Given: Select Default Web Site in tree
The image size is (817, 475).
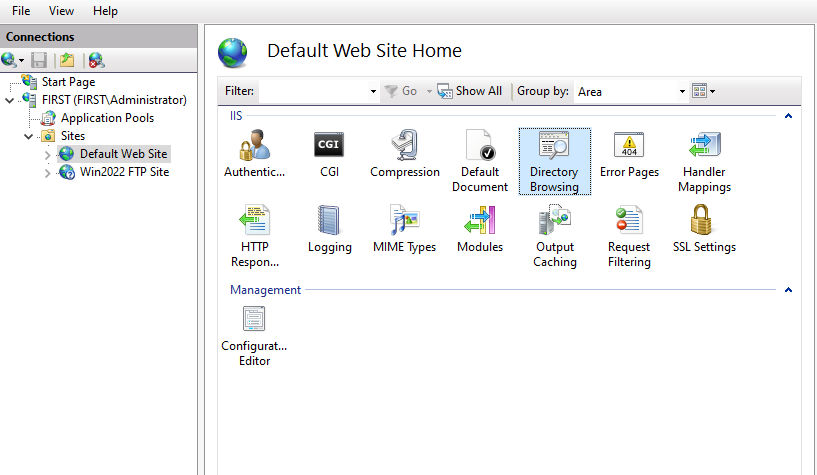Looking at the screenshot, I should tap(123, 154).
